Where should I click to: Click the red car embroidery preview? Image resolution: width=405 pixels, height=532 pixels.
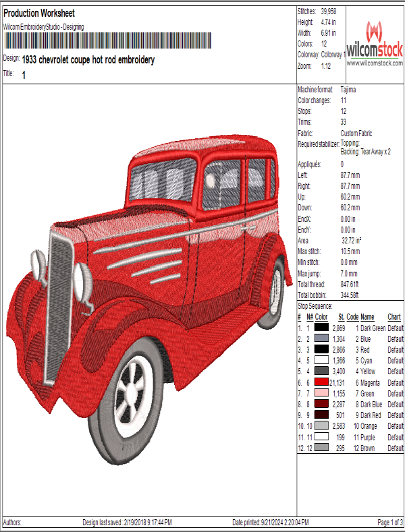coord(149,299)
